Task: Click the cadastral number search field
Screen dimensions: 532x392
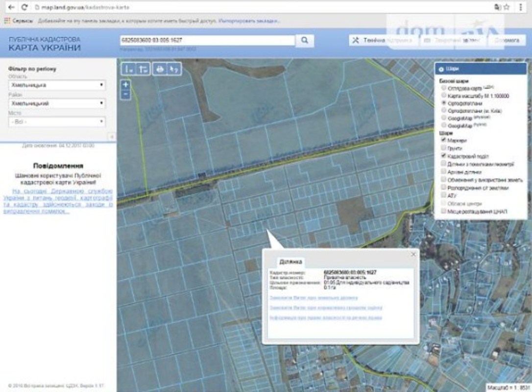Action: pyautogui.click(x=207, y=40)
